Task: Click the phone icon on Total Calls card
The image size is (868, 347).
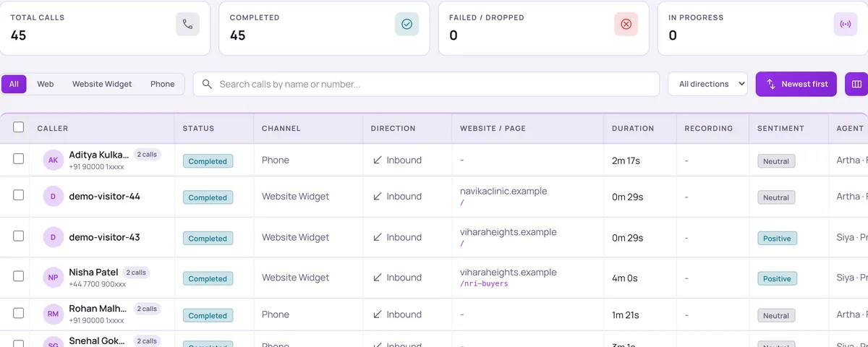Action: pos(187,24)
